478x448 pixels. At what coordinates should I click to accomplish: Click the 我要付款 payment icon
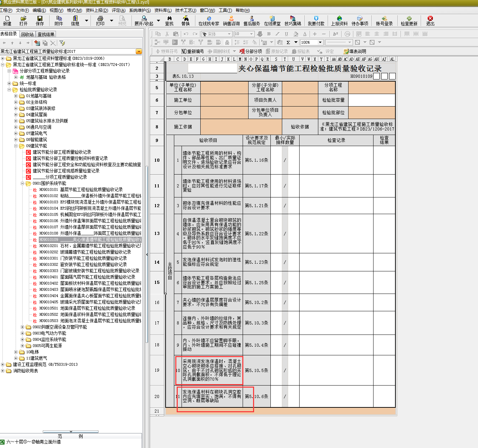(x=316, y=21)
